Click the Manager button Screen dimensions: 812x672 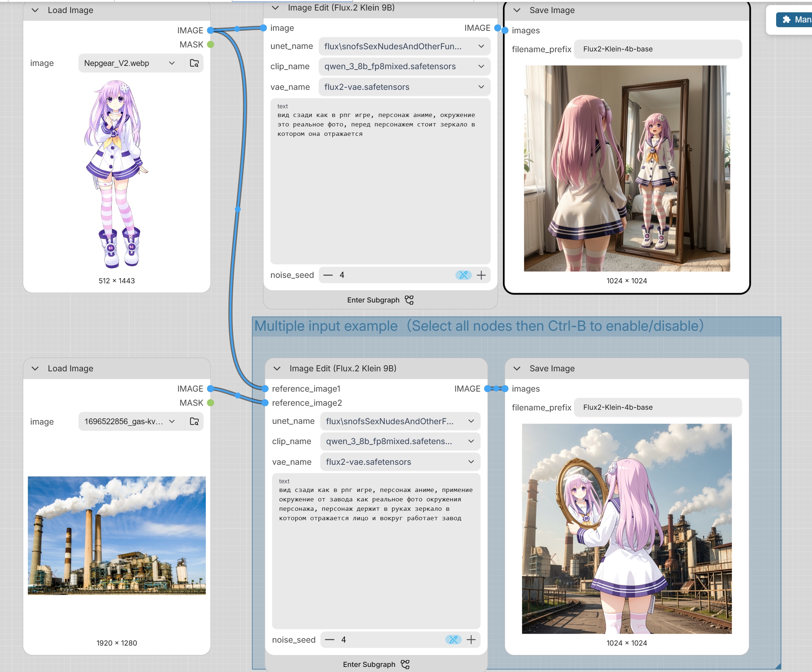pos(794,19)
